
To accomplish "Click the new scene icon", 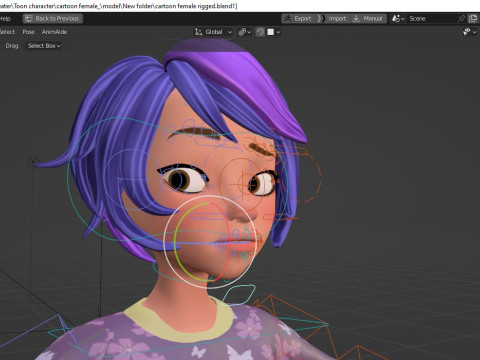I will (x=473, y=19).
